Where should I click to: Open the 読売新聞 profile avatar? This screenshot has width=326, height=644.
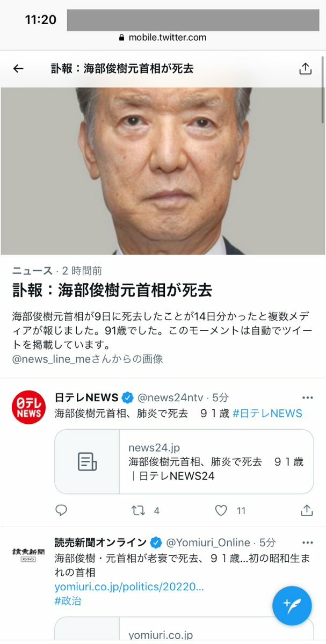29,554
